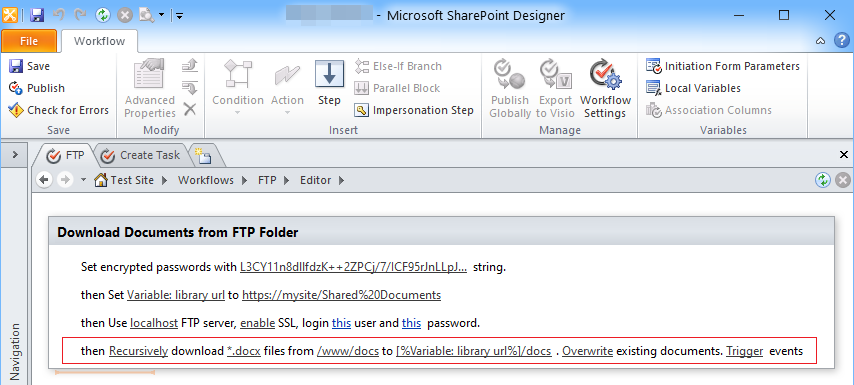854x385 pixels.
Task: Click the /www/docs source folder link
Action: tap(347, 351)
